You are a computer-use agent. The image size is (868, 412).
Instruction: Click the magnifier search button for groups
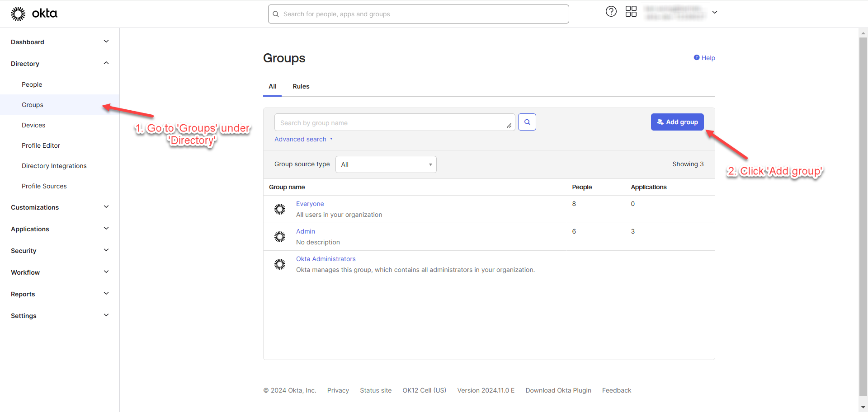pyautogui.click(x=527, y=122)
